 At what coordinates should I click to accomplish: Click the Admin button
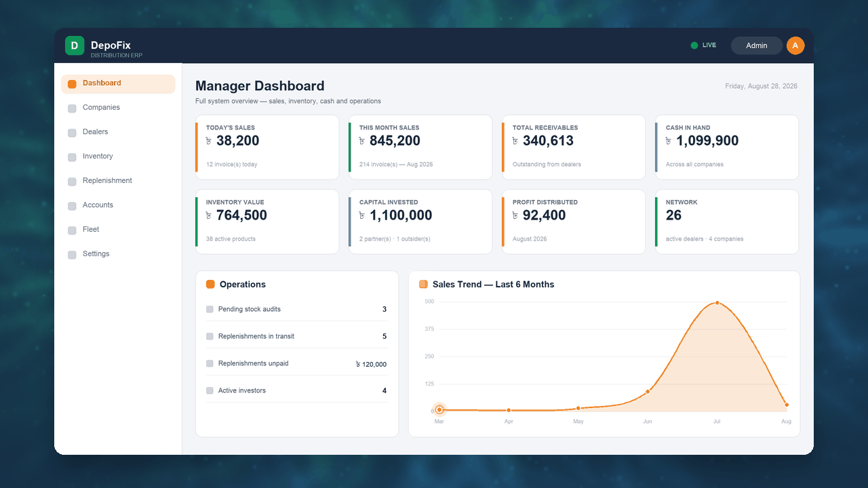[757, 45]
